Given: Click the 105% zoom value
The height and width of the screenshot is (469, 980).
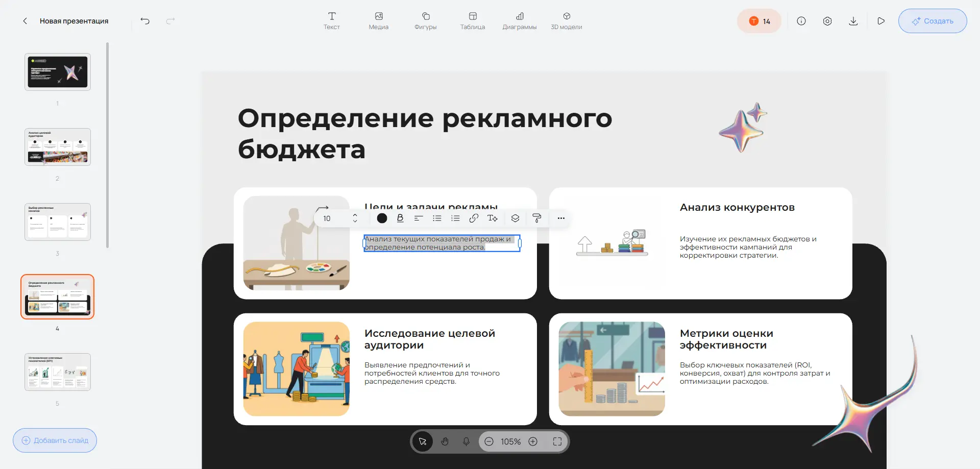Looking at the screenshot, I should [x=511, y=441].
